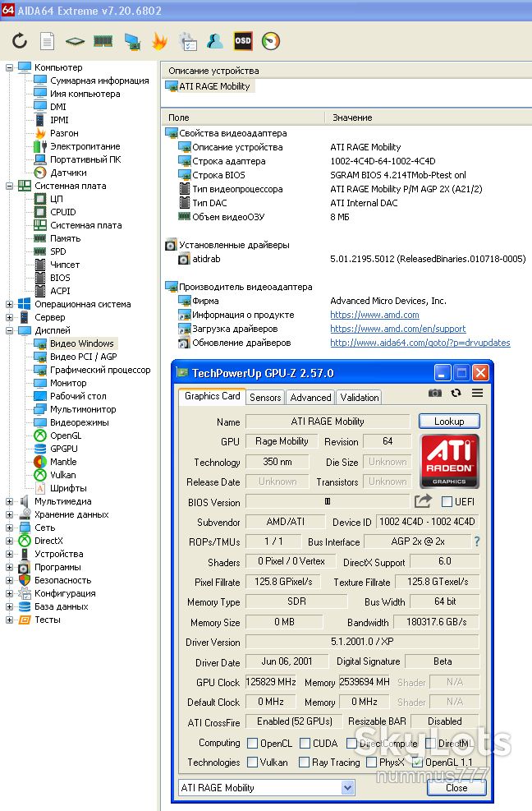Click the Значение column header
The image size is (532, 811).
tap(428, 118)
